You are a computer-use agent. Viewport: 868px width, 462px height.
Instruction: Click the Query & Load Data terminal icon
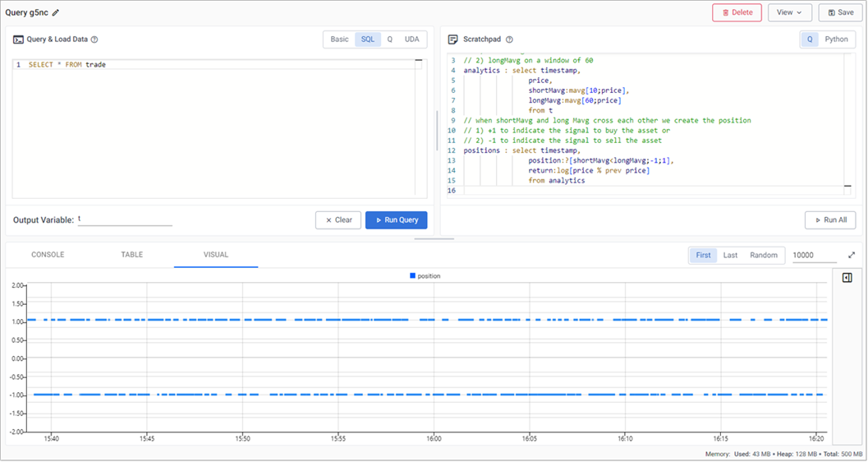(18, 39)
